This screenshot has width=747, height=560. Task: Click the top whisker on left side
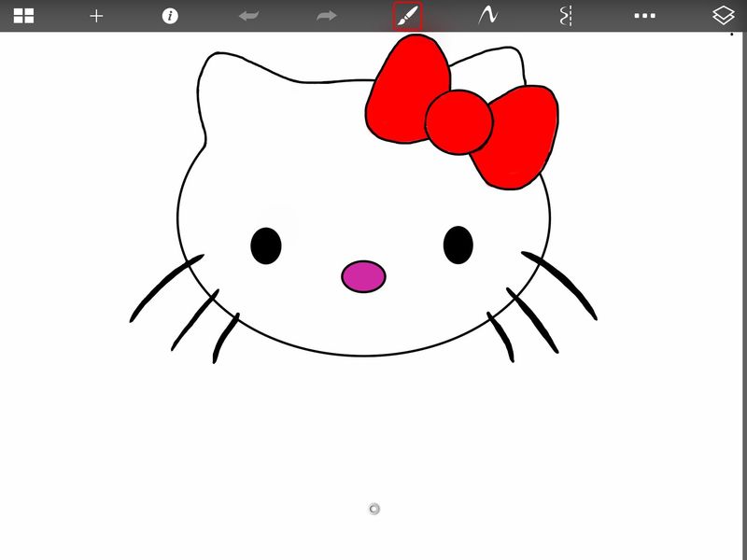(165, 289)
